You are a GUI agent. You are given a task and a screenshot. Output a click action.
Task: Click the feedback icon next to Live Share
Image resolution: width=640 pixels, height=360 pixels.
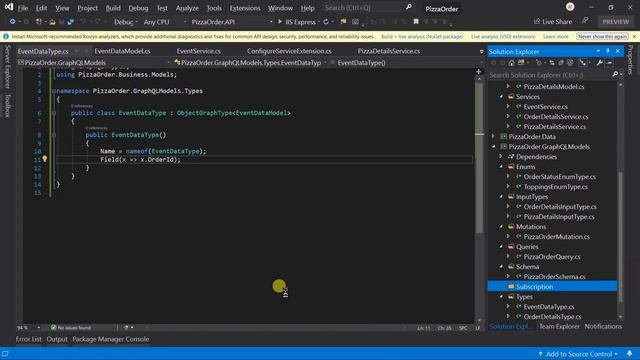(585, 21)
